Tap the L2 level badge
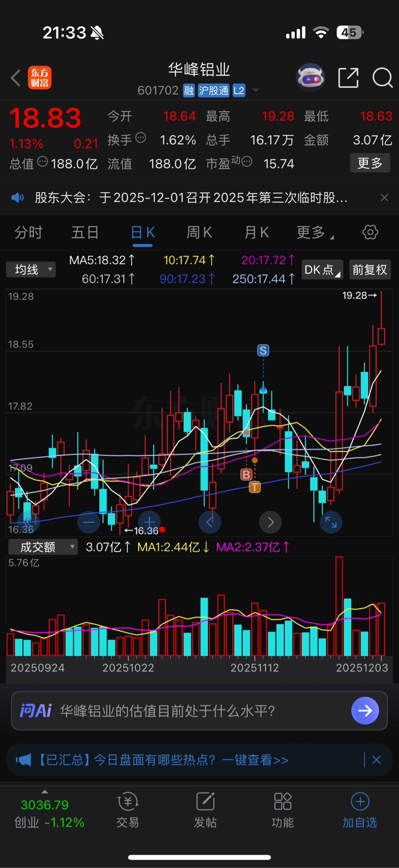 [239, 90]
